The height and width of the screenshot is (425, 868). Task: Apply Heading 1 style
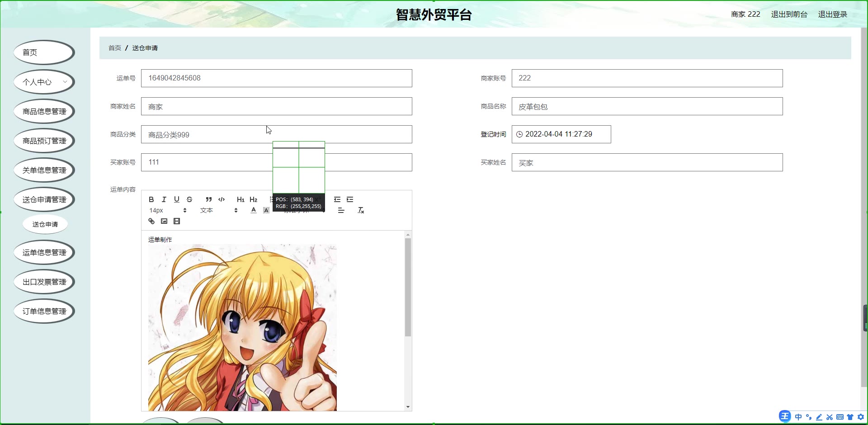pyautogui.click(x=241, y=199)
